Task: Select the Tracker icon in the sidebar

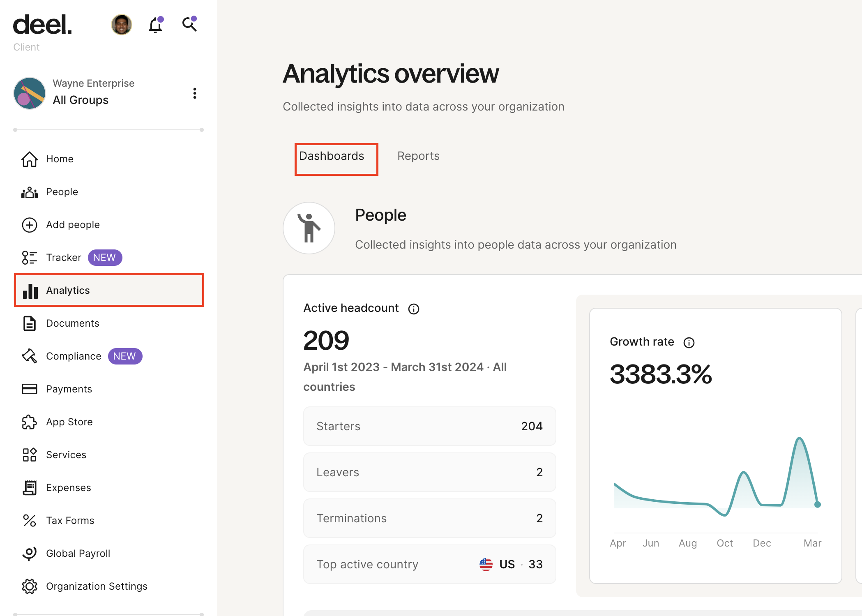Action: coord(29,258)
